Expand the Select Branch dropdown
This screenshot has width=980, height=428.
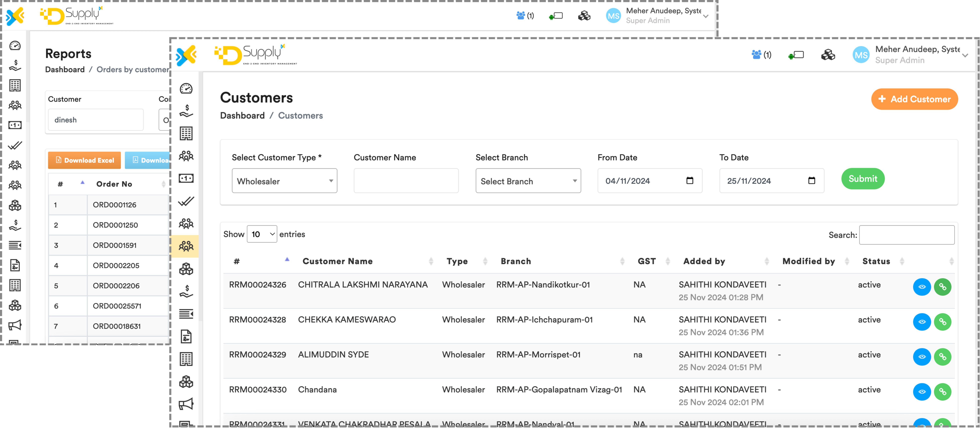[528, 181]
